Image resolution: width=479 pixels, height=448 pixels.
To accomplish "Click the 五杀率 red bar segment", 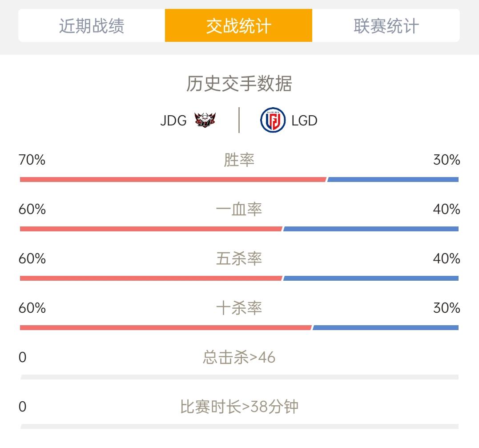I will click(151, 278).
